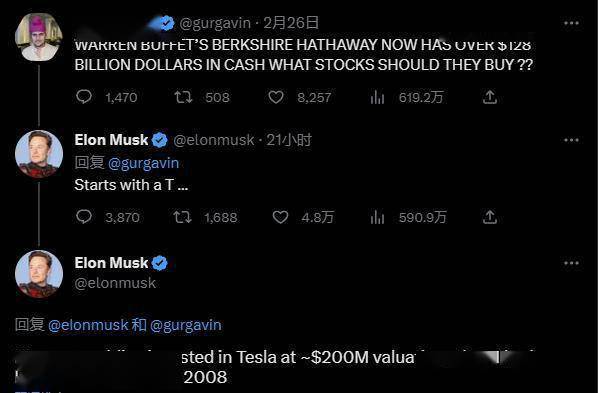
Task: Like the tweet with 8,257 likes
Action: (x=276, y=97)
